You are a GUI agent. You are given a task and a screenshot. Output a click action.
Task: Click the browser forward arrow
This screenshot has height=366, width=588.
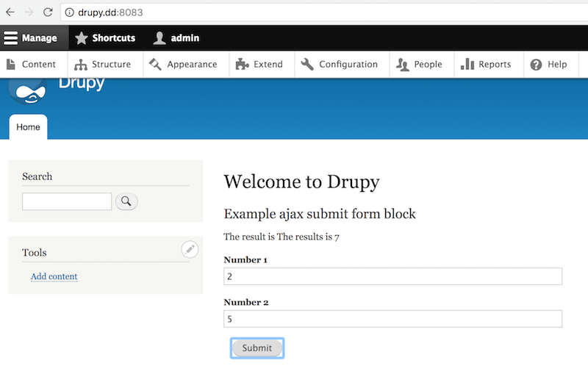tap(29, 12)
